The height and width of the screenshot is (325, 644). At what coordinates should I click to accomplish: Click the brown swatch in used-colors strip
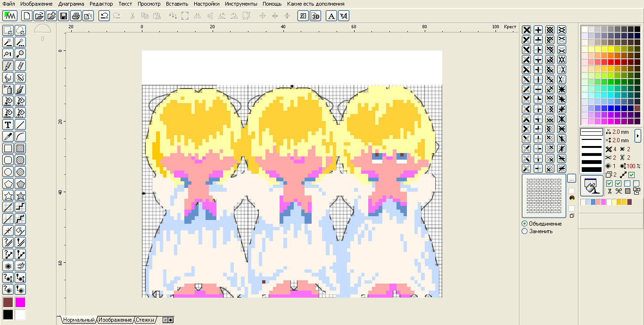click(x=629, y=202)
